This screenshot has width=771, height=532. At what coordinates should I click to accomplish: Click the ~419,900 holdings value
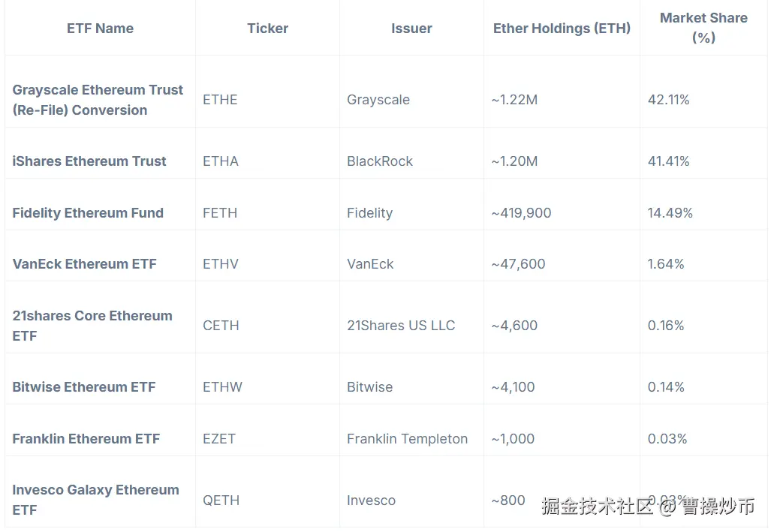tap(521, 213)
